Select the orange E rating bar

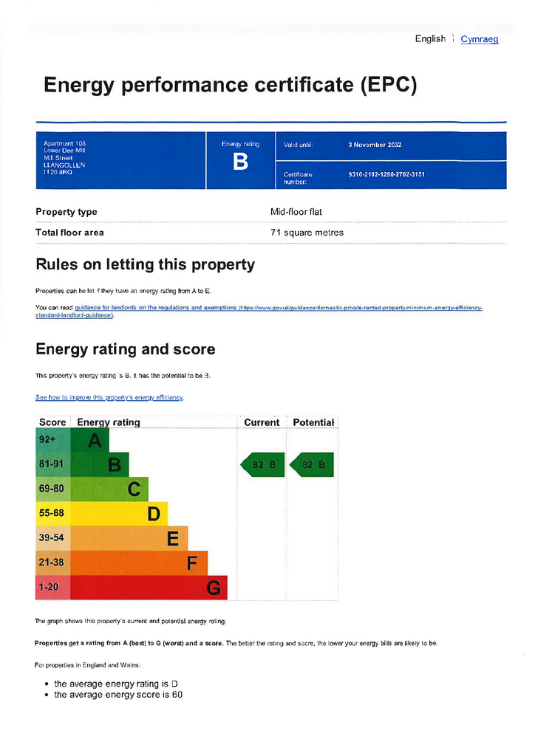(129, 538)
